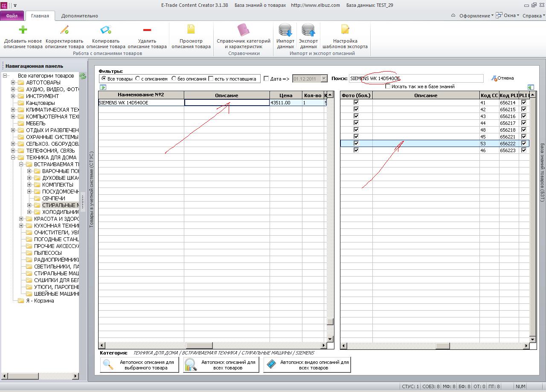Screen dimensions: 546x392
Task: Click vertical tab База знаний товаров (БЗТ)
Action: click(x=542, y=172)
